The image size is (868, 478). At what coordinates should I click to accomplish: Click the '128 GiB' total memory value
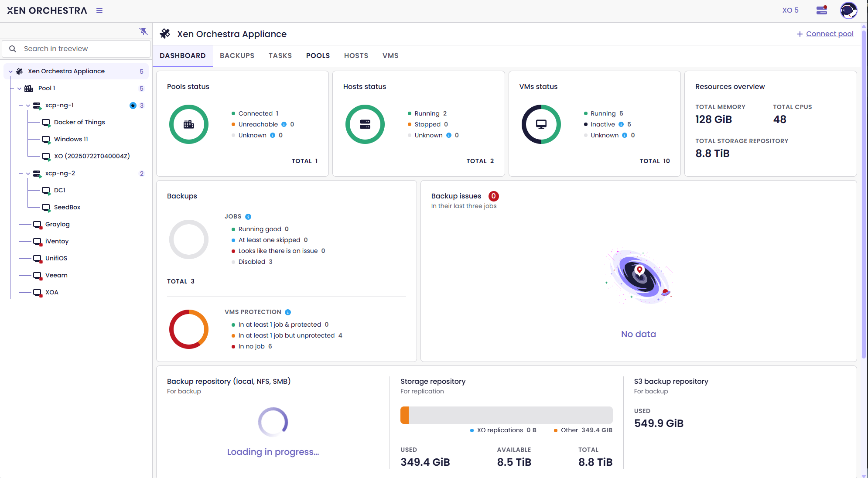(x=714, y=119)
